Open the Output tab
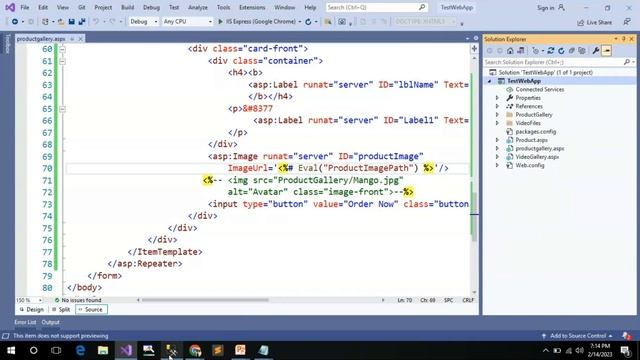 [51, 322]
